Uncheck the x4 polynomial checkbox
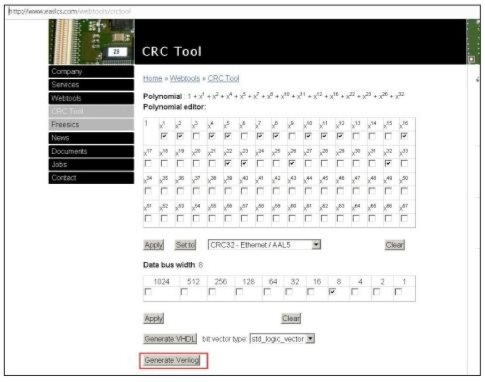This screenshot has width=485, height=382. (x=212, y=136)
